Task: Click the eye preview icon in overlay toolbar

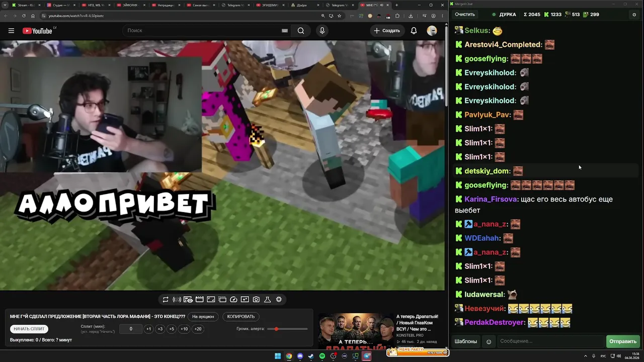Action: coord(188,300)
